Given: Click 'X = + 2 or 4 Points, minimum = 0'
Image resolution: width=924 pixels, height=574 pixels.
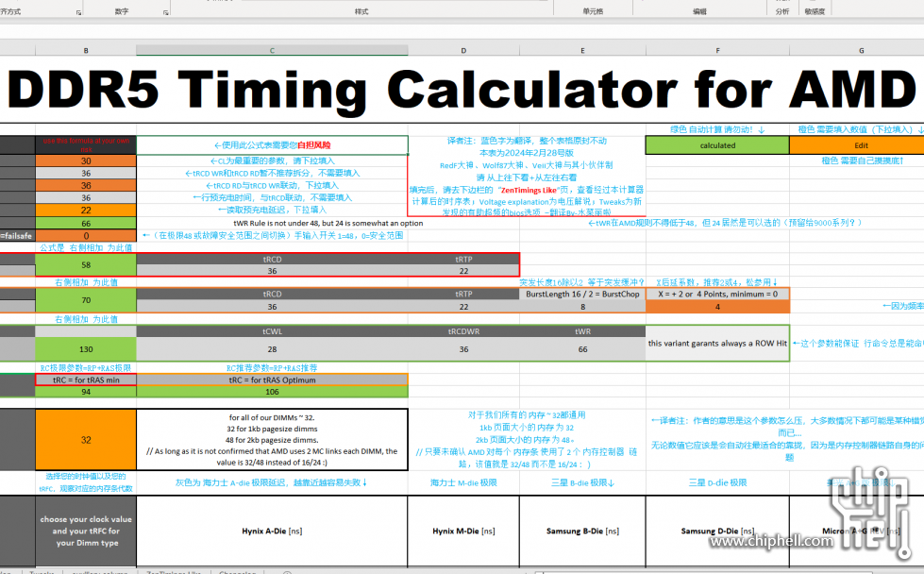Looking at the screenshot, I should coord(717,294).
